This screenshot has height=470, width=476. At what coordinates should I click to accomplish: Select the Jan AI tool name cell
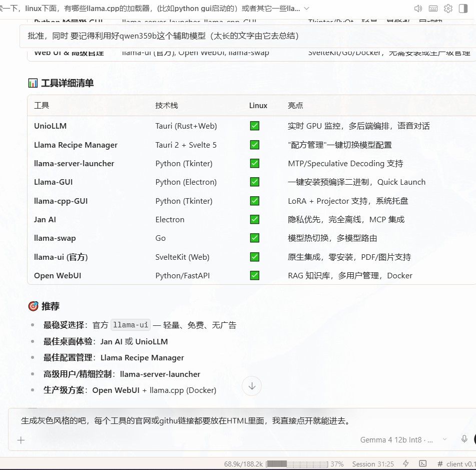tap(45, 219)
